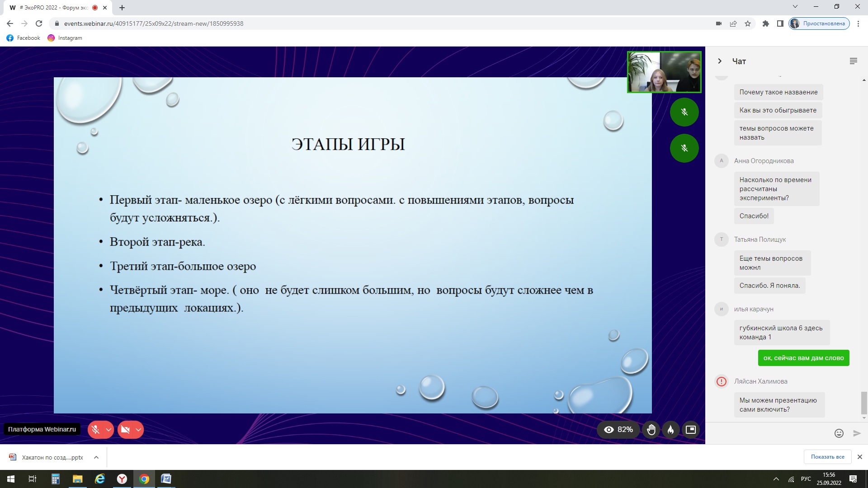
Task: Click the upper green muted mic circle
Action: pyautogui.click(x=684, y=112)
